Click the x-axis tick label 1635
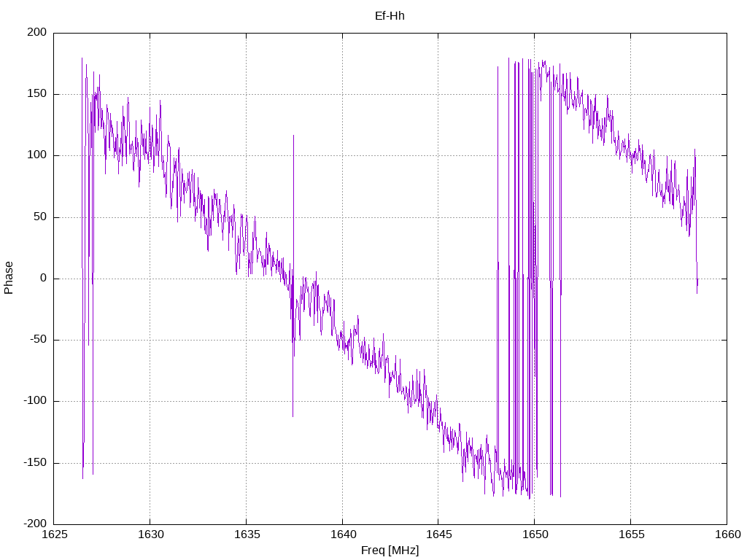This screenshot has height=560, width=747. 247,534
